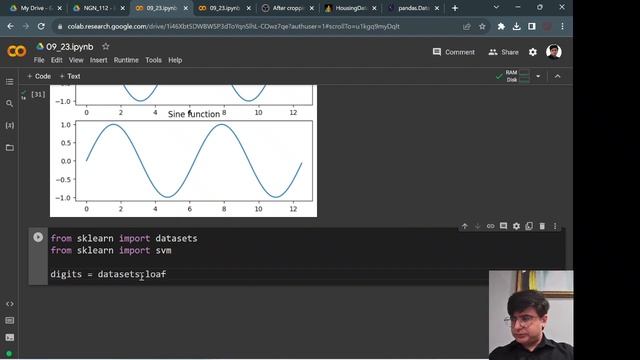Bookmark this page with star icon

pyautogui.click(x=482, y=27)
